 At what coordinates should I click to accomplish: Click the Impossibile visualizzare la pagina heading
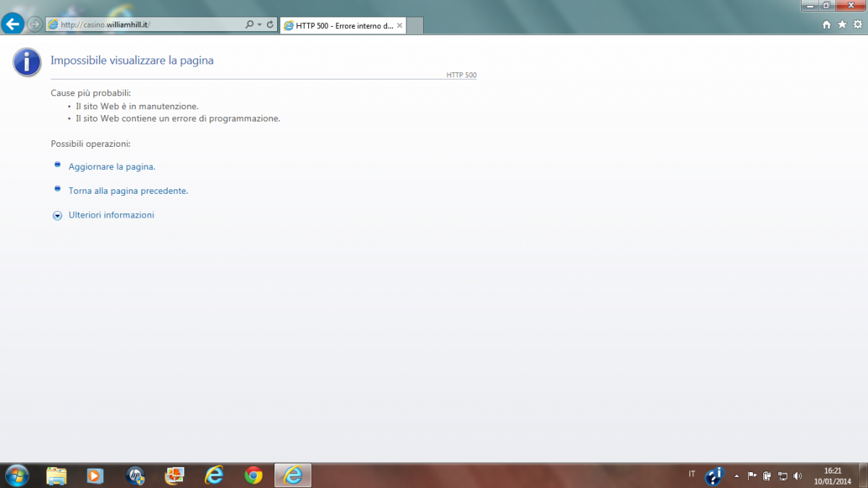click(x=132, y=61)
